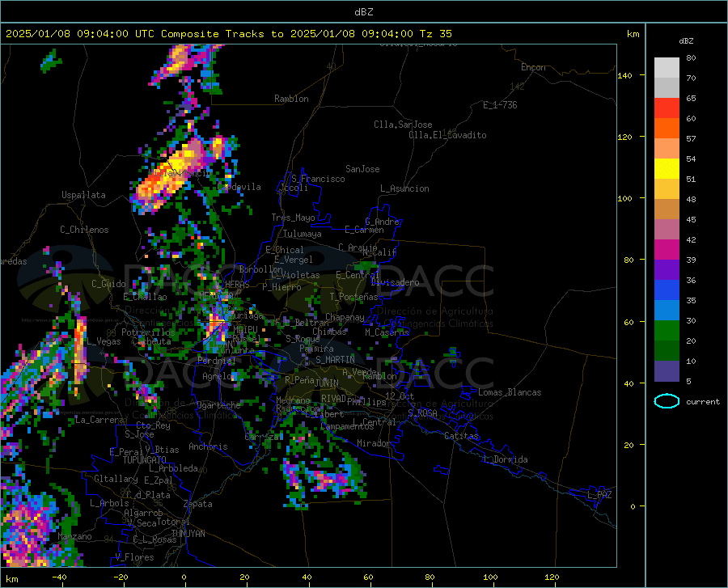
Task: Click the Tres_Mayo label
Action: 293,218
